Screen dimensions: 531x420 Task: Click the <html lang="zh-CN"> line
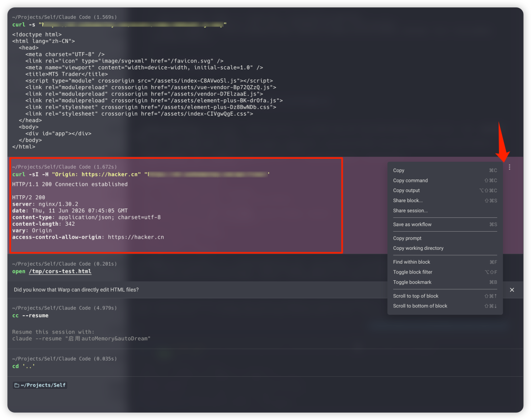pos(43,41)
